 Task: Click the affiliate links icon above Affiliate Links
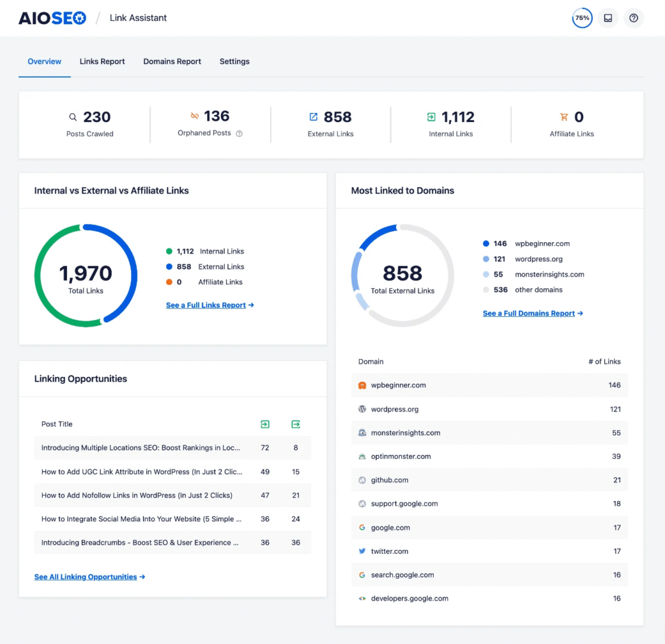tap(564, 117)
